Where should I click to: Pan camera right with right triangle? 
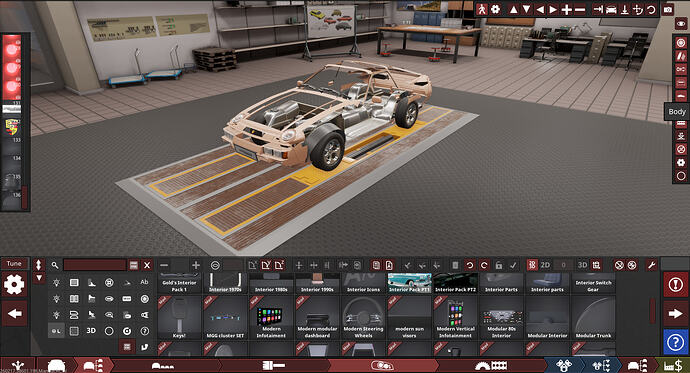coord(553,9)
